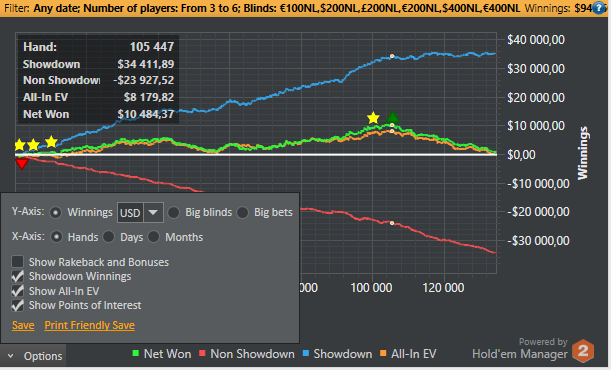Click the Non Showdown value -$23 927,52
Screen dimensions: 611x370
(x=144, y=80)
